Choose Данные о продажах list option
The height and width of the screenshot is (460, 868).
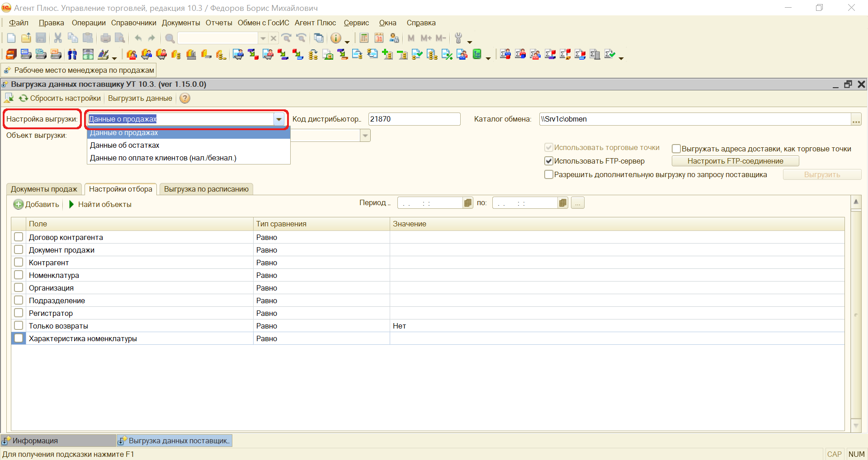tap(189, 133)
